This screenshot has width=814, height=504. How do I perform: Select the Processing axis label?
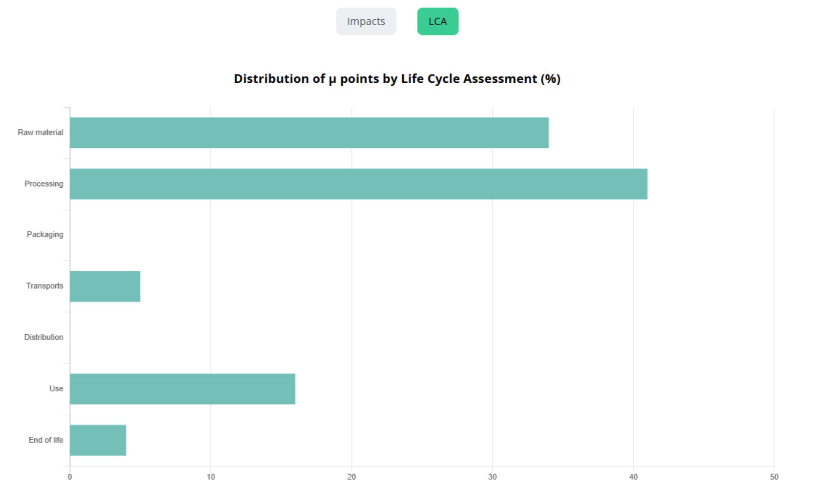click(44, 184)
